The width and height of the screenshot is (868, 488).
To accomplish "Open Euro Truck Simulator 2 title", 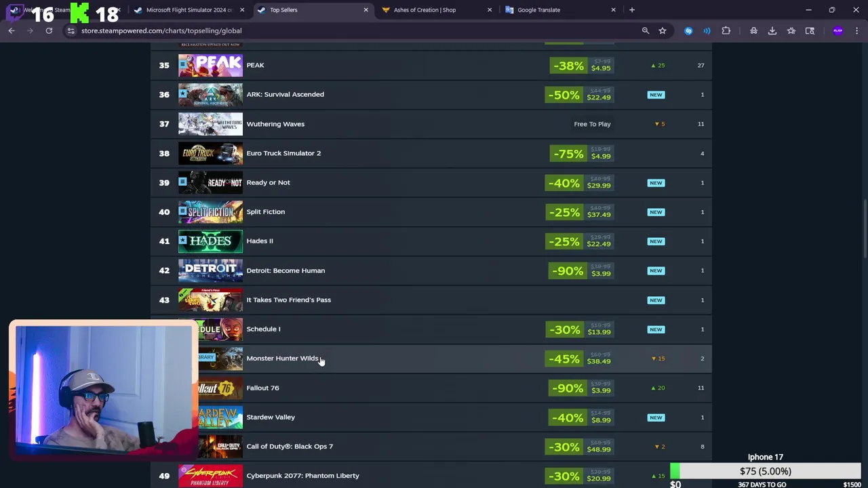I will pos(283,153).
